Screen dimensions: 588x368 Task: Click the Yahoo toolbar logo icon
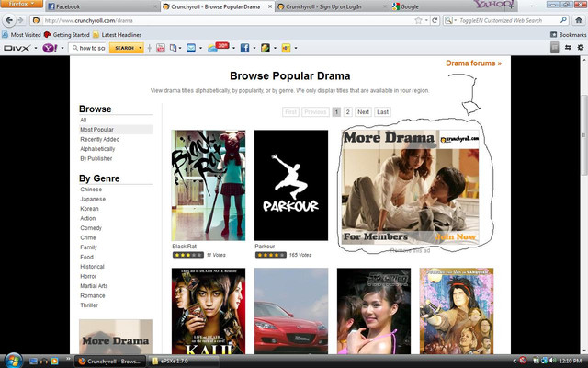coord(47,47)
